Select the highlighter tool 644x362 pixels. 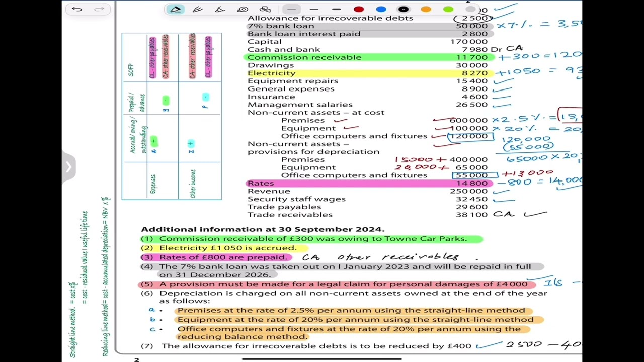pos(220,9)
